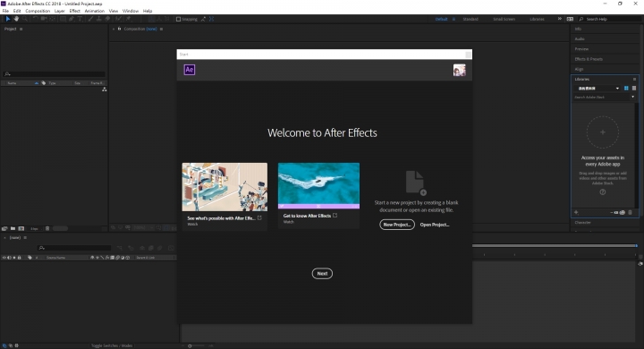Image resolution: width=644 pixels, height=349 pixels.
Task: Click the user profile avatar
Action: point(460,70)
